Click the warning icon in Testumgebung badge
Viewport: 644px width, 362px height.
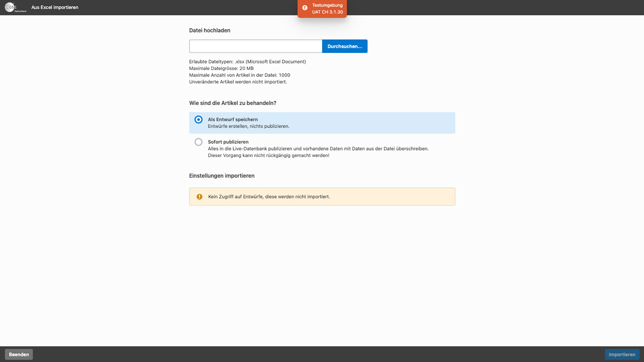coord(305,8)
